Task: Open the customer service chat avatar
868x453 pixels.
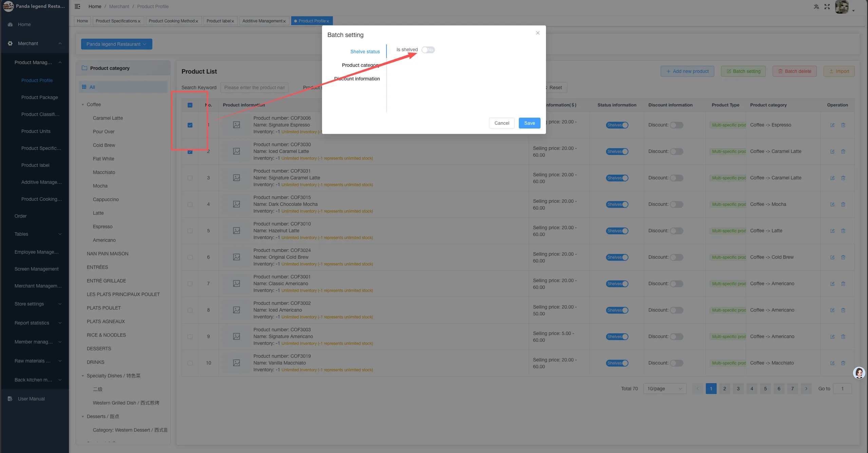Action: (859, 373)
